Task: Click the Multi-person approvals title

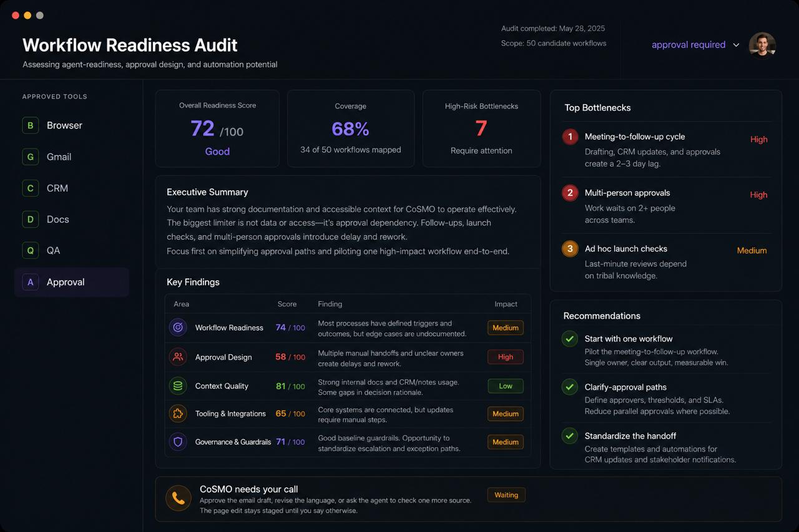Action: (x=627, y=193)
